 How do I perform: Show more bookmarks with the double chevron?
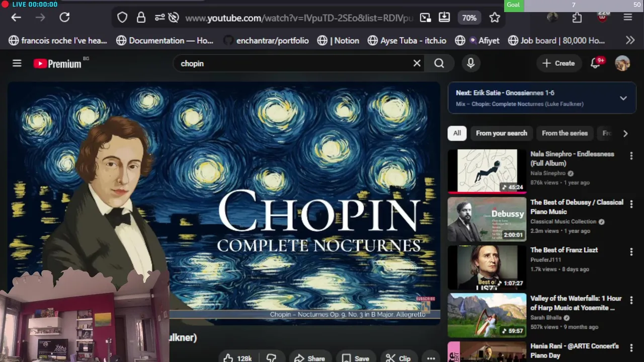630,40
